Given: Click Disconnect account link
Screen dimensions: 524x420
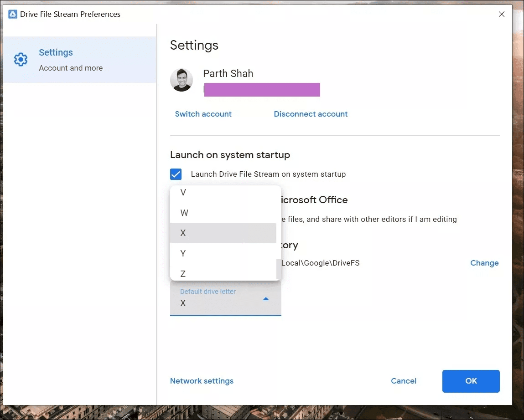Looking at the screenshot, I should pos(311,114).
